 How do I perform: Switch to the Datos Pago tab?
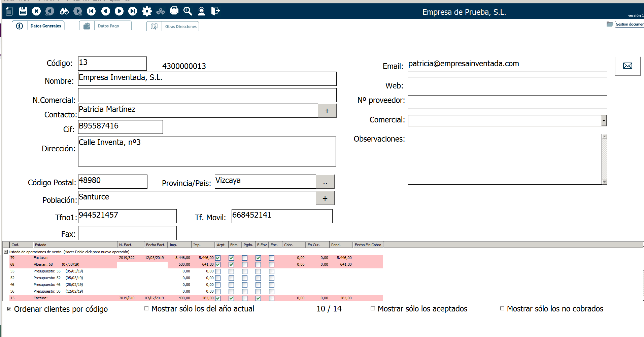(x=108, y=26)
